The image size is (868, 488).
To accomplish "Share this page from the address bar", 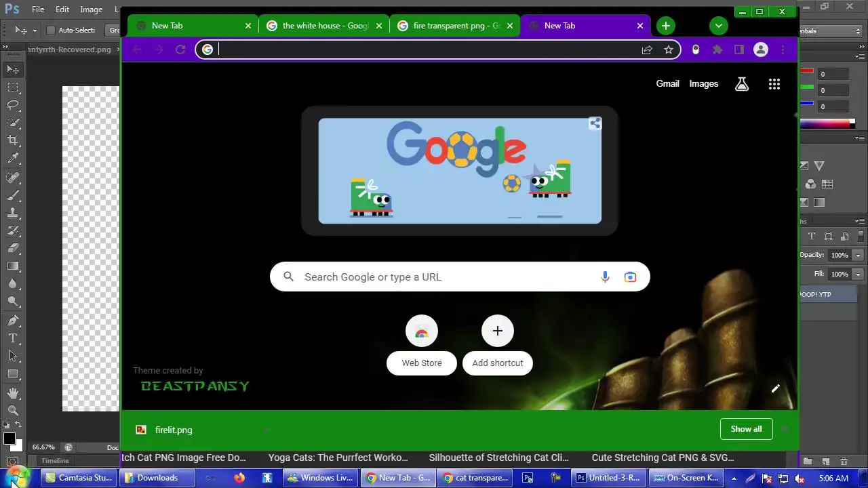I will tap(647, 49).
